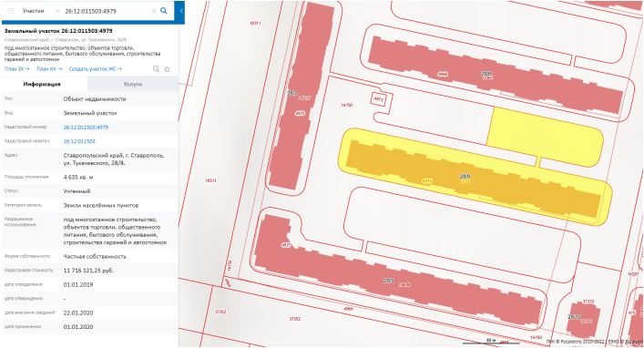Click the Создать участок ИЖС link

tap(96, 69)
